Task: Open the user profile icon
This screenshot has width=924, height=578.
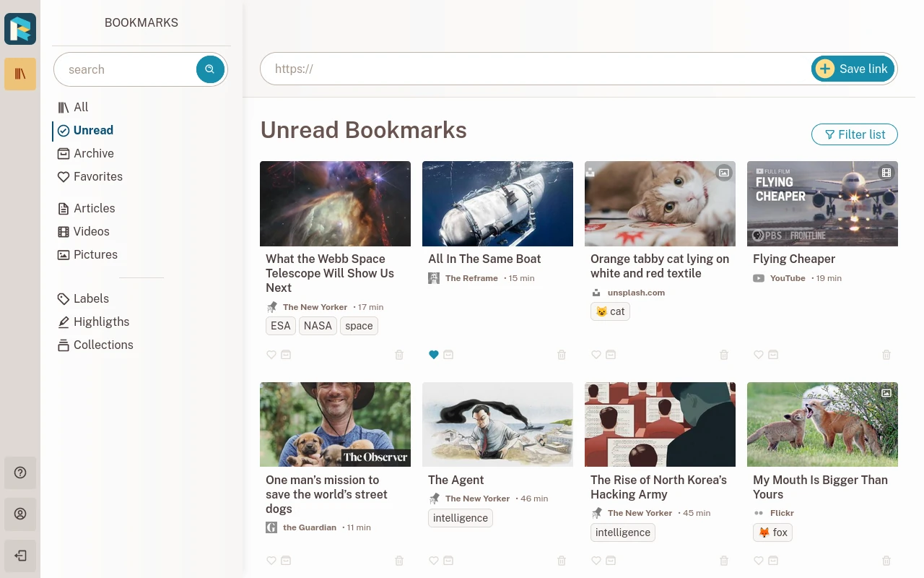Action: pyautogui.click(x=20, y=514)
